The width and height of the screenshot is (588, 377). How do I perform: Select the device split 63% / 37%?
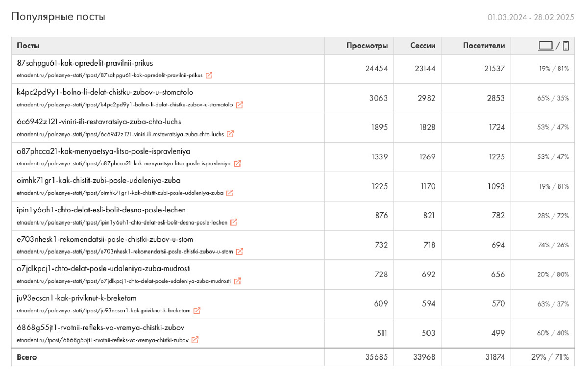(553, 304)
